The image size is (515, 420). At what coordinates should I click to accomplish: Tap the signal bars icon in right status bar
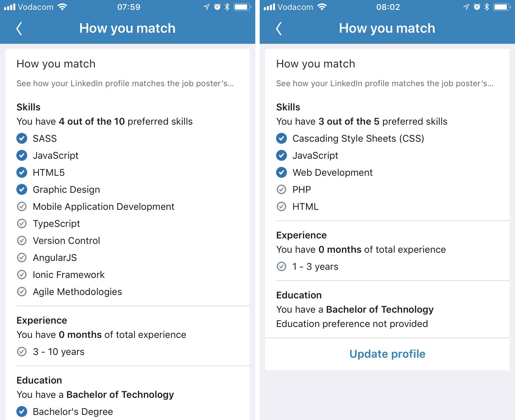click(269, 7)
